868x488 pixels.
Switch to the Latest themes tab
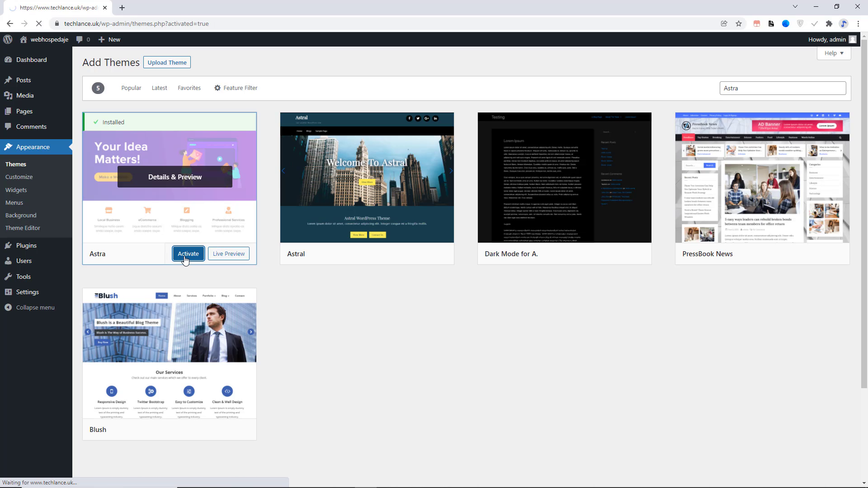159,88
